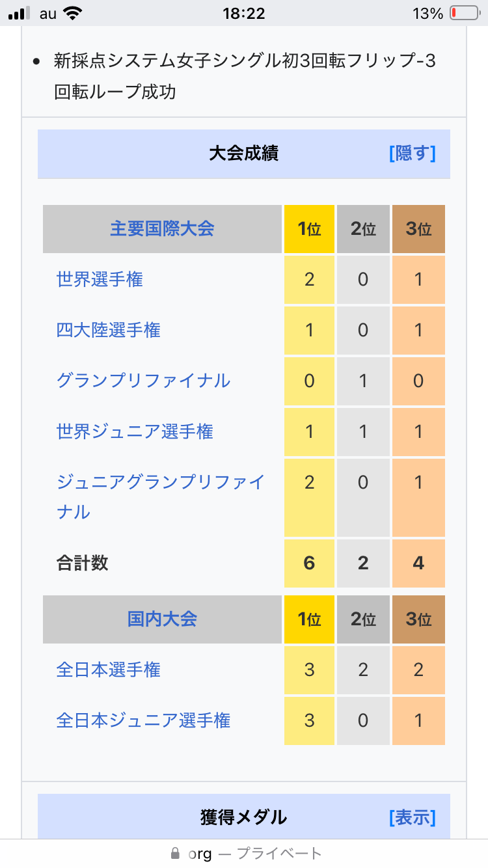Go to the 世界ジュニア選手権 page
This screenshot has width=488, height=868.
(x=135, y=431)
